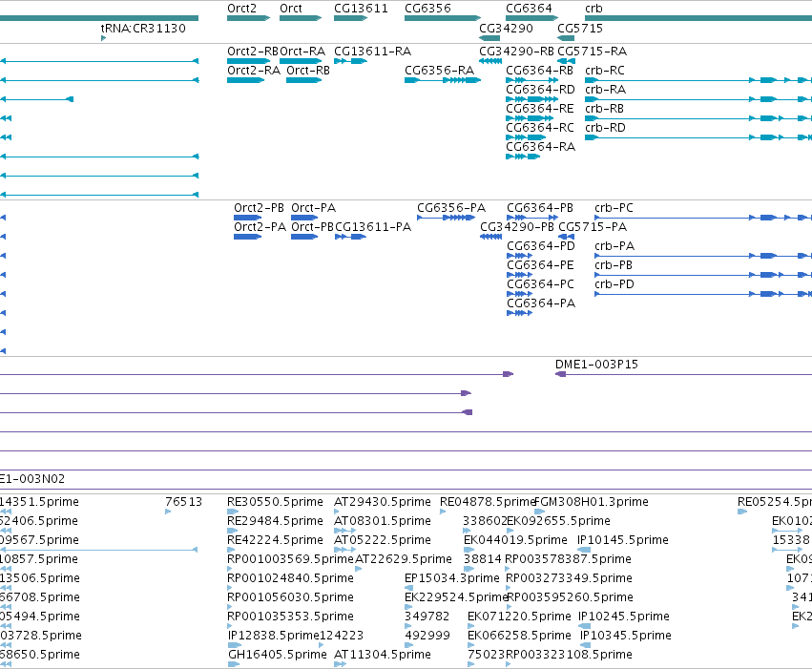The image size is (812, 669).
Task: Click transcript Orct-RA
Action: coord(301,61)
